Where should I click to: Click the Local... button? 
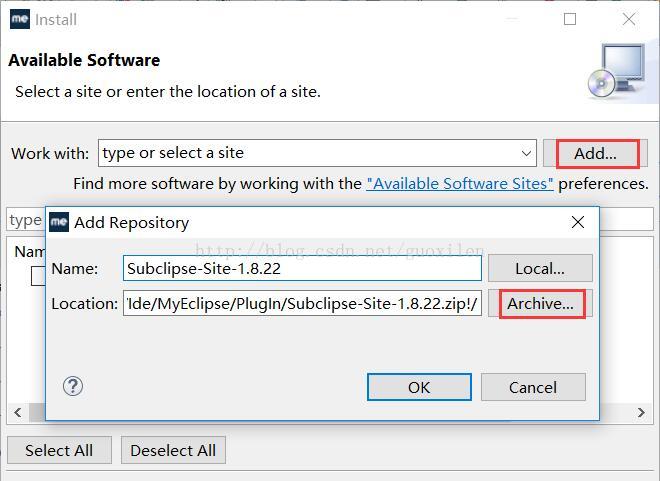coord(540,268)
